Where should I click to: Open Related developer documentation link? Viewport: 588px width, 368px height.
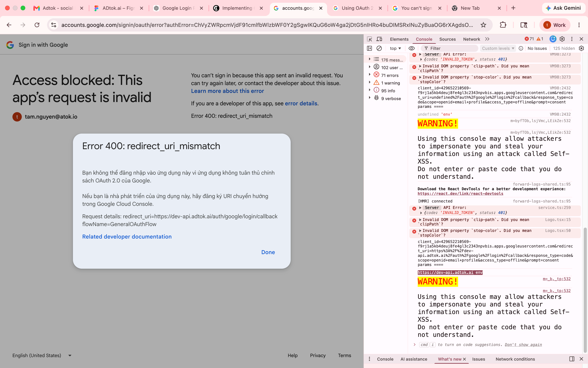coord(127,237)
